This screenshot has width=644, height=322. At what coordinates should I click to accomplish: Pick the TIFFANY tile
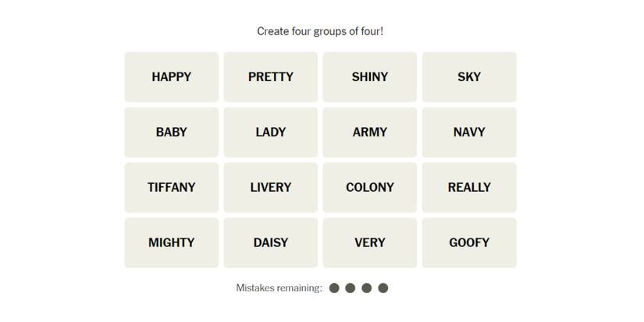click(171, 188)
